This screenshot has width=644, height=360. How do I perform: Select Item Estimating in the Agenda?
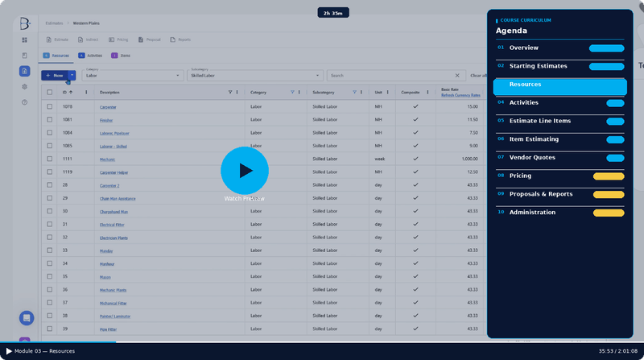coord(559,139)
